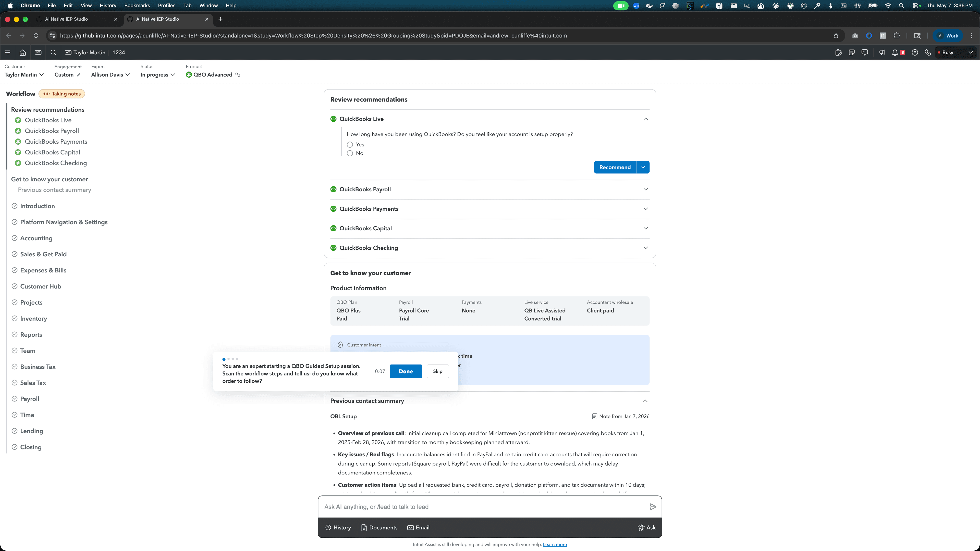Click the Introduction step check icon
The width and height of the screenshot is (980, 551).
[15, 206]
